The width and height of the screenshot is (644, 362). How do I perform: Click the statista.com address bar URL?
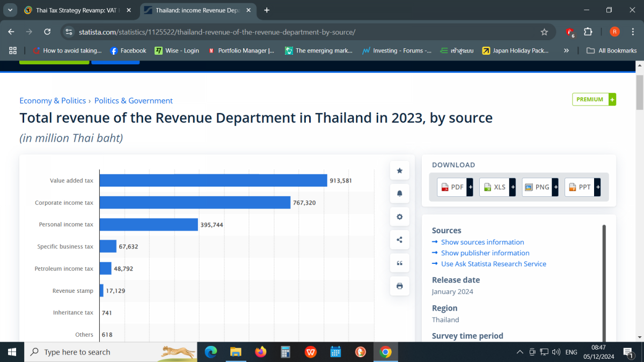[x=217, y=32]
